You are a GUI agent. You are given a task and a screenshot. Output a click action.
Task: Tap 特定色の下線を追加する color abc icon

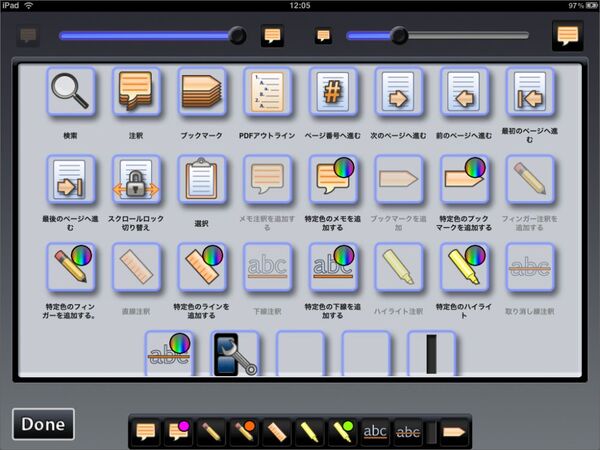coord(333,267)
